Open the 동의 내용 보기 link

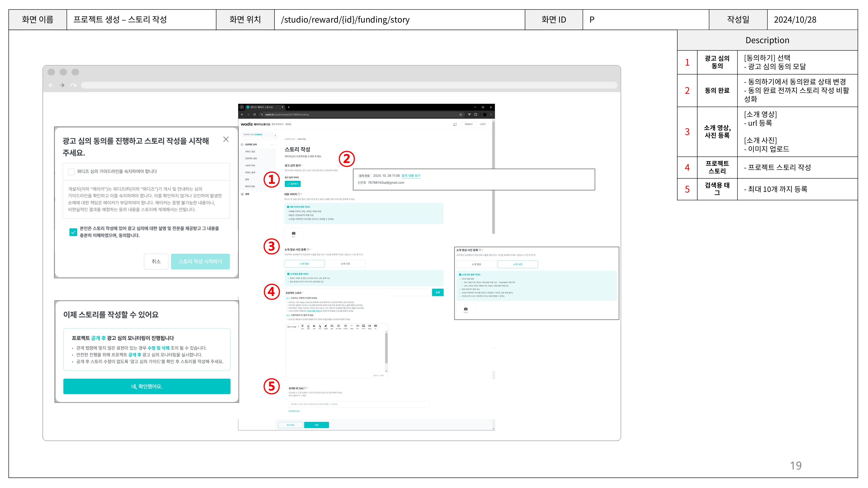tap(411, 176)
